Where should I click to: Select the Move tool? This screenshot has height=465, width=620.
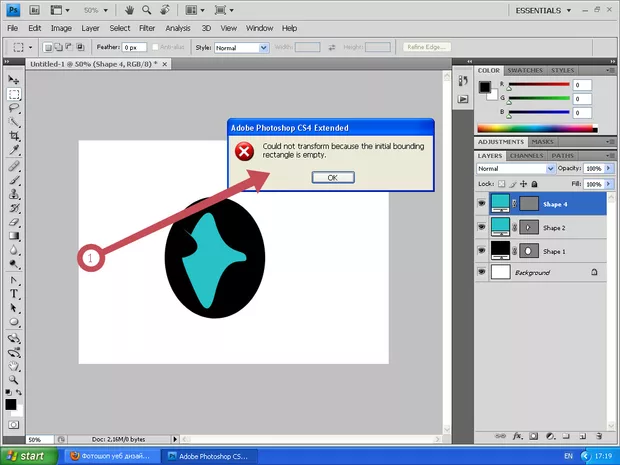[14, 79]
